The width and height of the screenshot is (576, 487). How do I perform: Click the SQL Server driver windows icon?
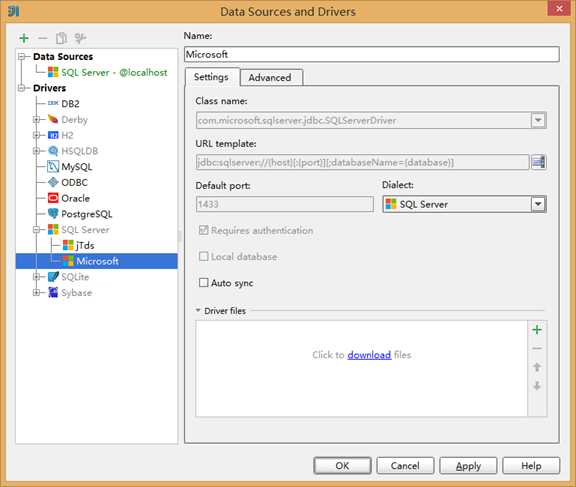pos(53,230)
